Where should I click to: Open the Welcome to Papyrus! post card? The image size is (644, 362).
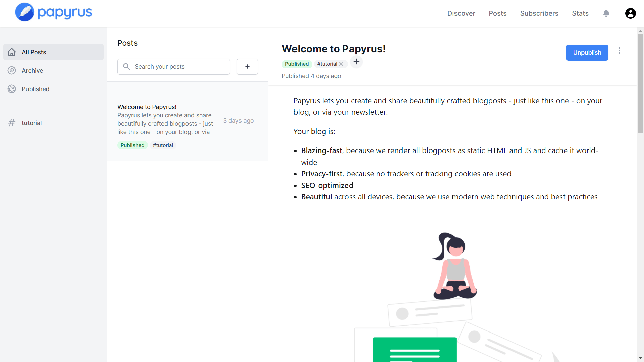[x=187, y=128]
